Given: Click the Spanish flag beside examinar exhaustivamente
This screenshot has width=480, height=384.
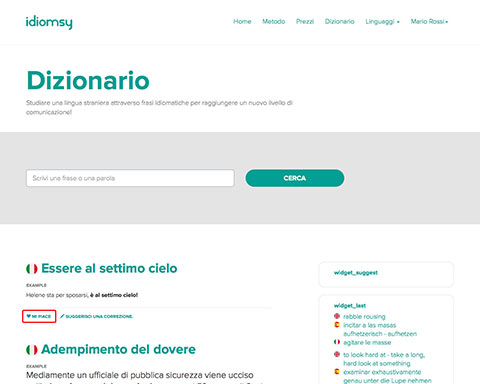Looking at the screenshot, I should tap(337, 371).
